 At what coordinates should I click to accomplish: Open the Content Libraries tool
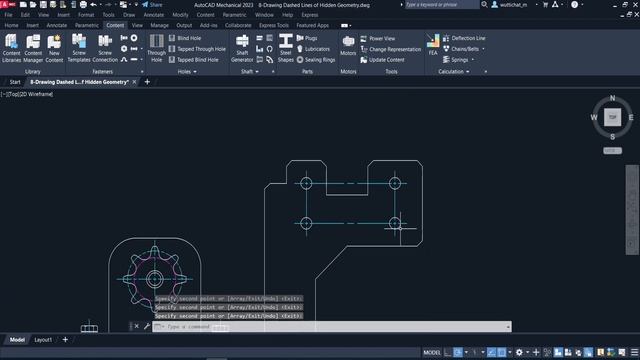click(x=11, y=48)
